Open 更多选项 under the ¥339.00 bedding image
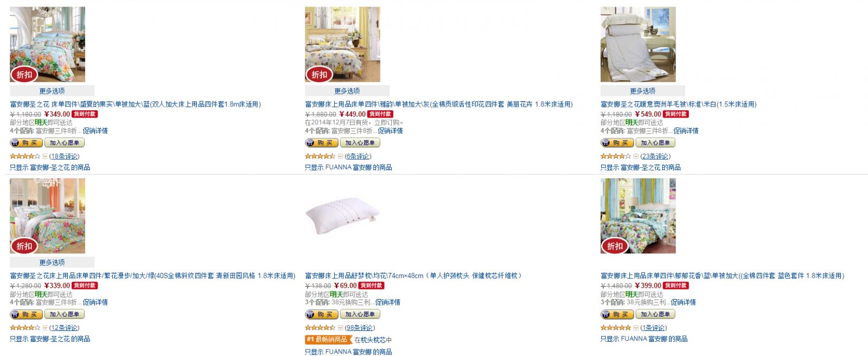 pos(52,262)
